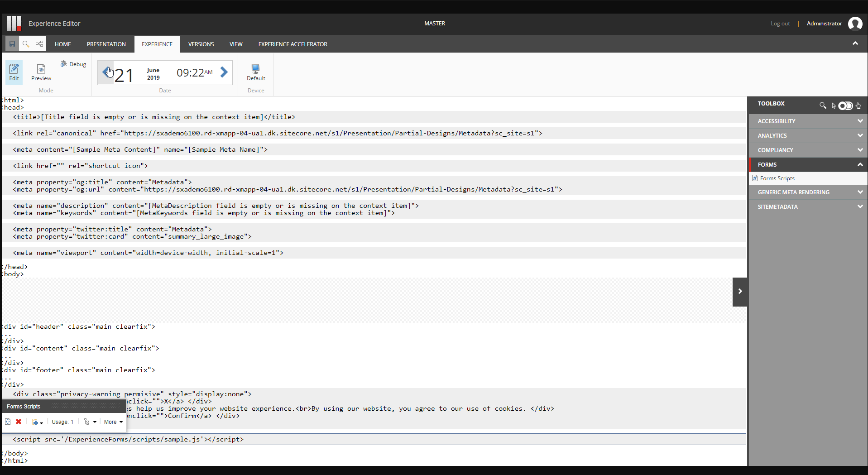Open the Presentation ribbon tab
Image resolution: width=868 pixels, height=475 pixels.
(106, 44)
